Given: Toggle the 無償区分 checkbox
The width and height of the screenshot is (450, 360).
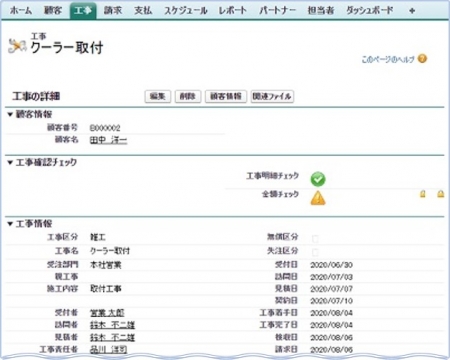Looking at the screenshot, I should point(315,239).
